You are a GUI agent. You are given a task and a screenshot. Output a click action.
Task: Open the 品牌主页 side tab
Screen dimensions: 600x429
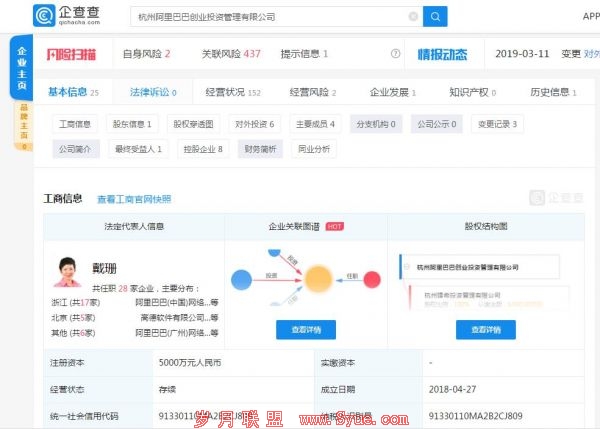click(24, 126)
